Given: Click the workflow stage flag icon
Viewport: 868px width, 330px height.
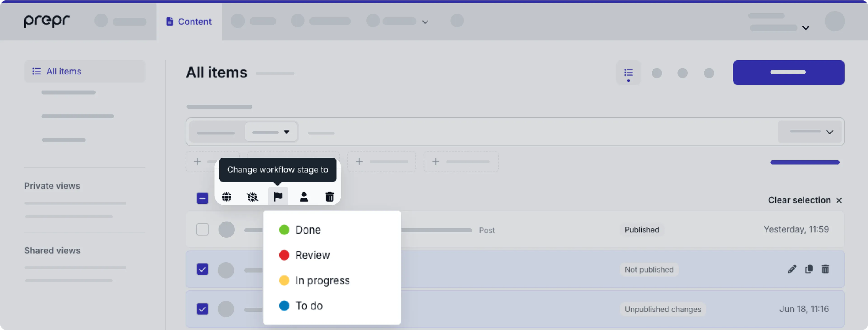Looking at the screenshot, I should click(x=278, y=196).
